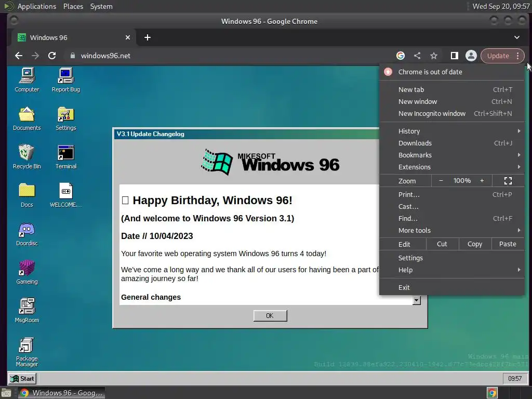
Task: Open the System menu in top panel
Action: 101,6
